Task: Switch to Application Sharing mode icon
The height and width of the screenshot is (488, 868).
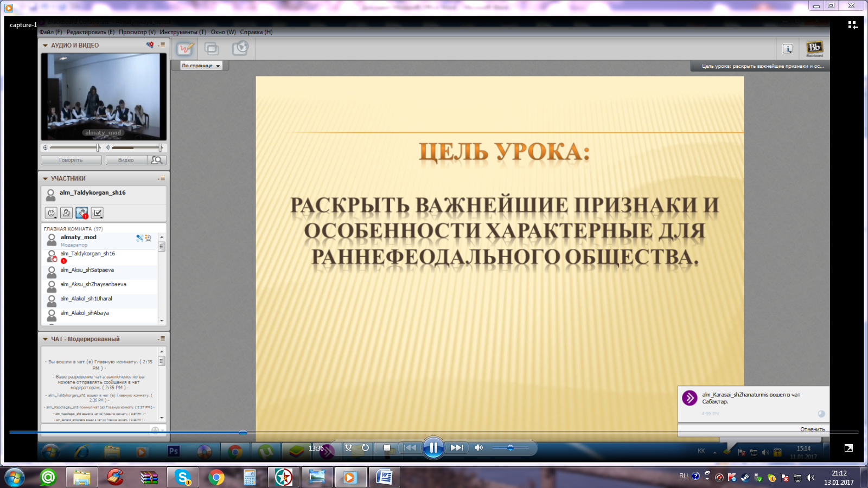Action: coord(212,49)
